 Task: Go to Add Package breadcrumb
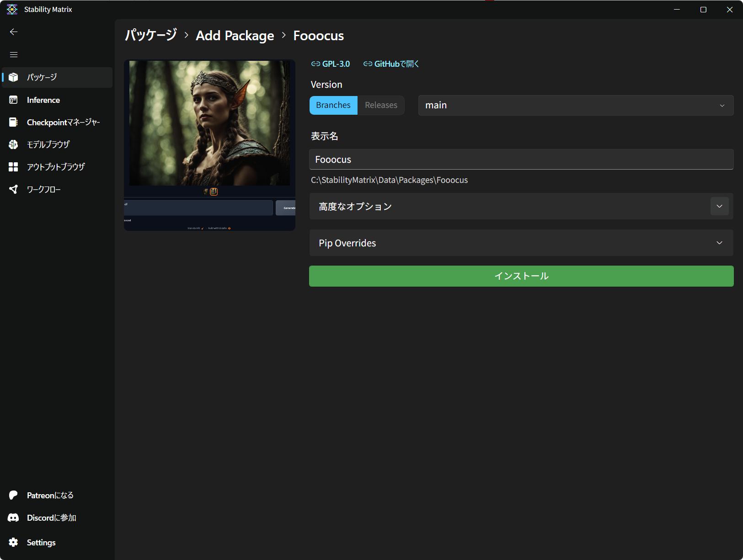pos(235,36)
